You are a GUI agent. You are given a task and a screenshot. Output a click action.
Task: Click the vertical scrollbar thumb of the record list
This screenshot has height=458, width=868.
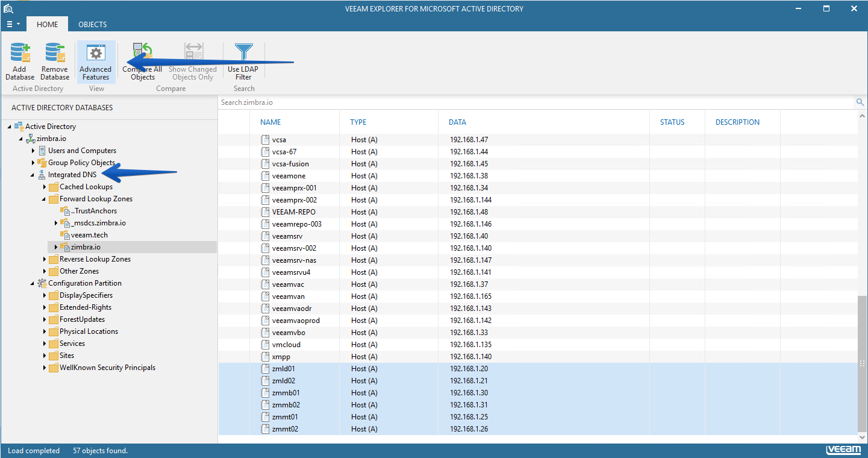pyautogui.click(x=862, y=364)
